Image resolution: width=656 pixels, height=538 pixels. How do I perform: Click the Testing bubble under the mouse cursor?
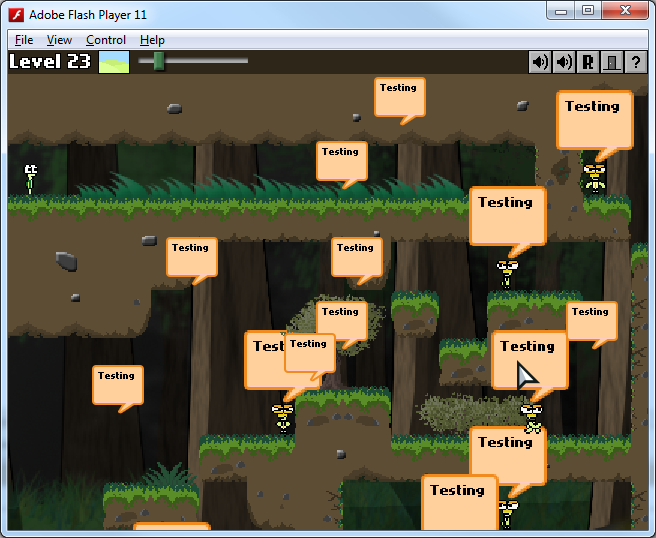point(528,358)
